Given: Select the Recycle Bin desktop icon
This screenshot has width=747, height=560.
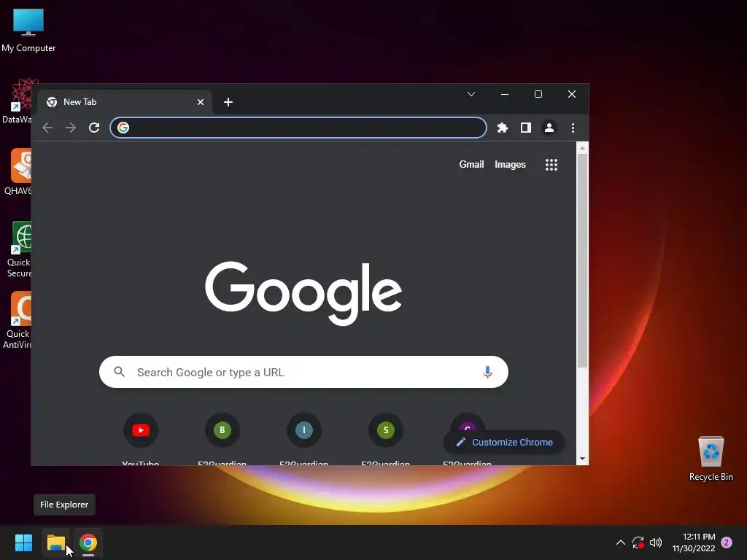Looking at the screenshot, I should click(711, 459).
